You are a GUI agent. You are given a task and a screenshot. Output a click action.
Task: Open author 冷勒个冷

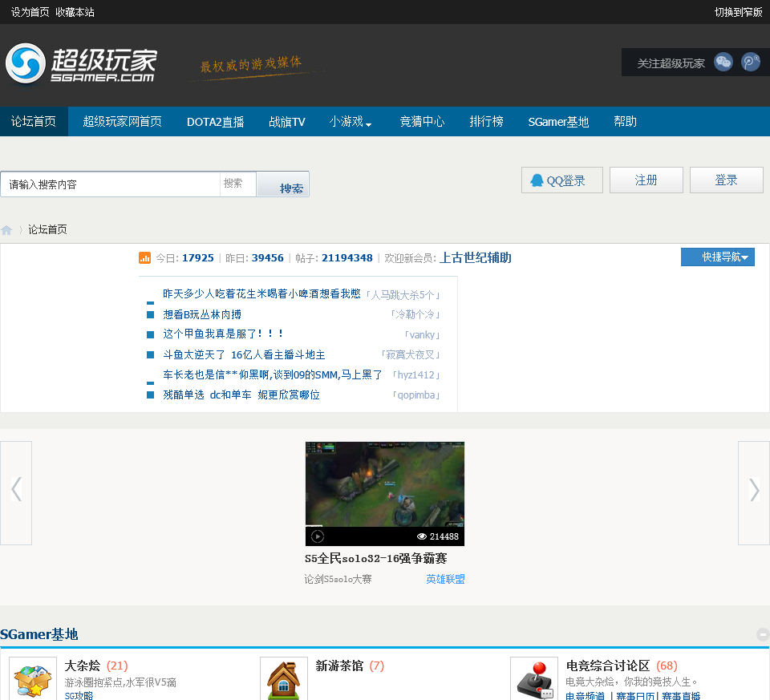[x=415, y=314]
